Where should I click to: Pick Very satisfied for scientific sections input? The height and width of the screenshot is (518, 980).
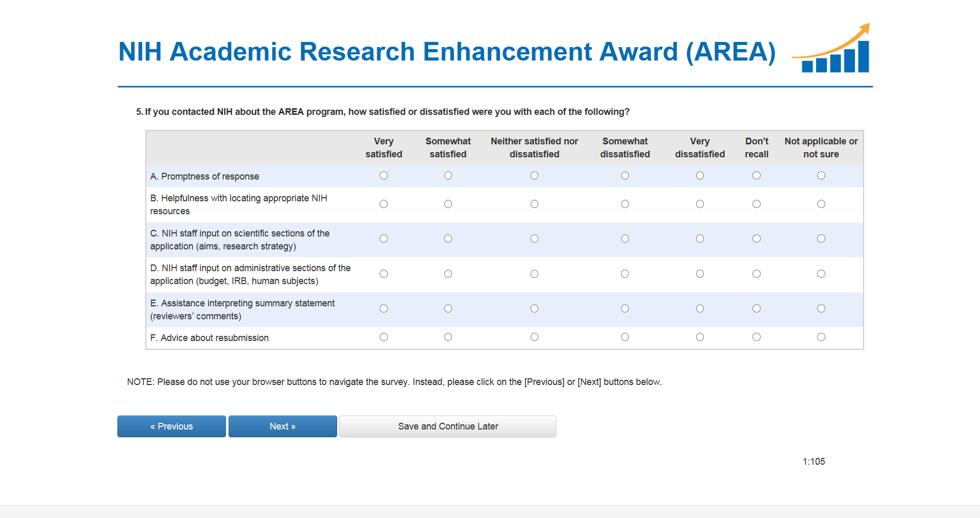pyautogui.click(x=383, y=239)
